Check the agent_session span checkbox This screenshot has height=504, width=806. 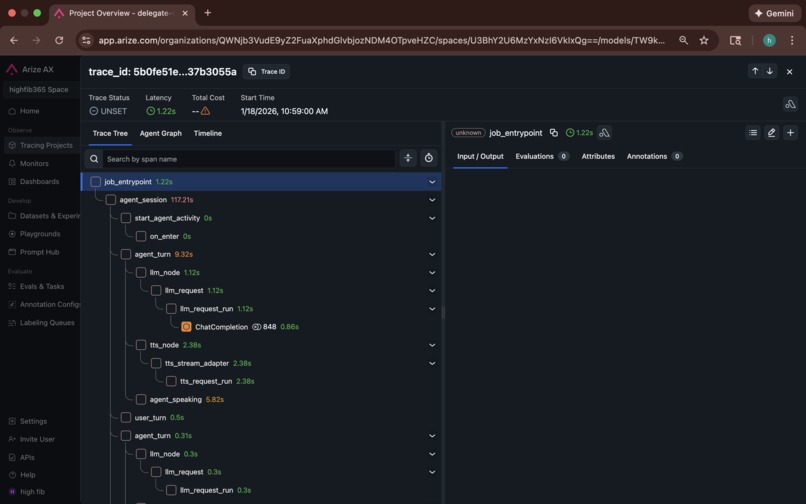click(111, 200)
